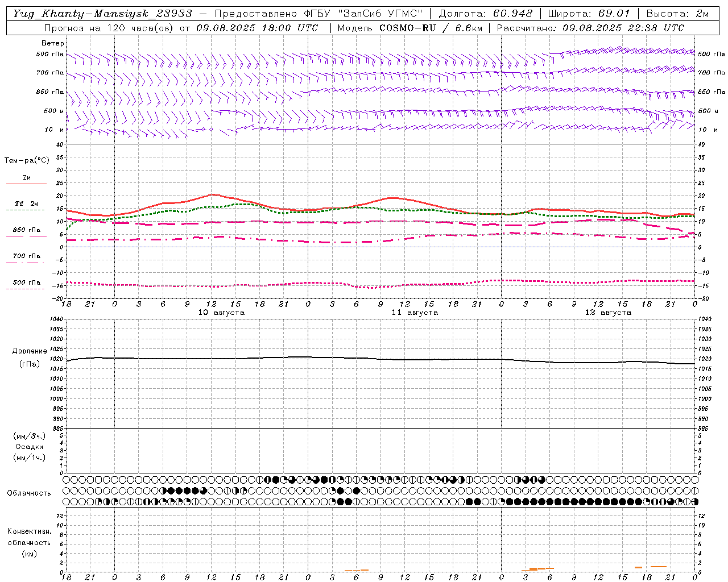Click the Тем-ра(°C) temperature axis label
728x582 pixels.
(27, 161)
